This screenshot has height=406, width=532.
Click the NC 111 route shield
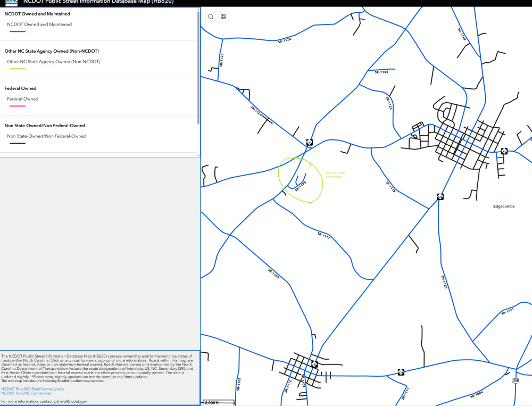(310, 142)
